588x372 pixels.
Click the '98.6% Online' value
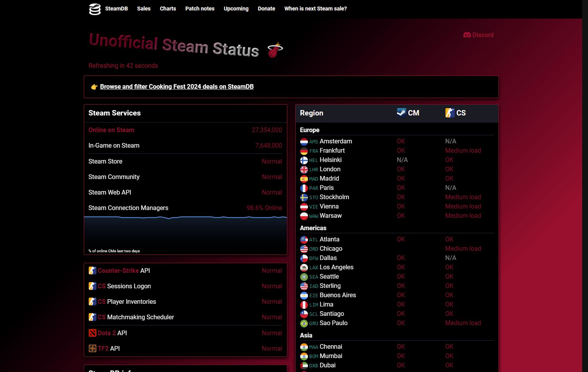(264, 208)
